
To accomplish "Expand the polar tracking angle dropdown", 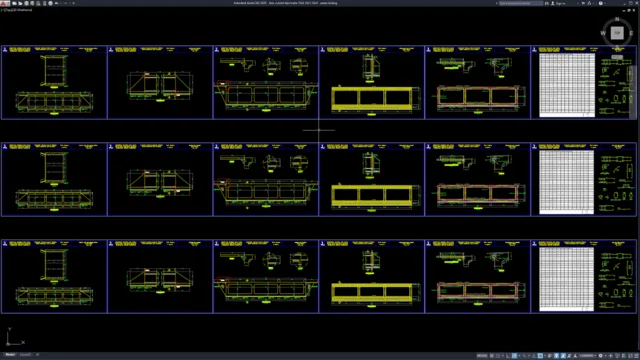I will (x=519, y=356).
